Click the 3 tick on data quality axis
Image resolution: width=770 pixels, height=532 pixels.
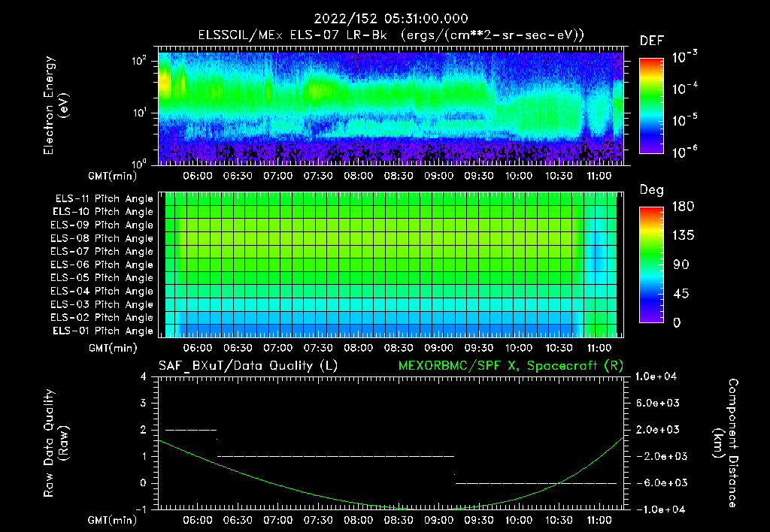click(x=144, y=403)
